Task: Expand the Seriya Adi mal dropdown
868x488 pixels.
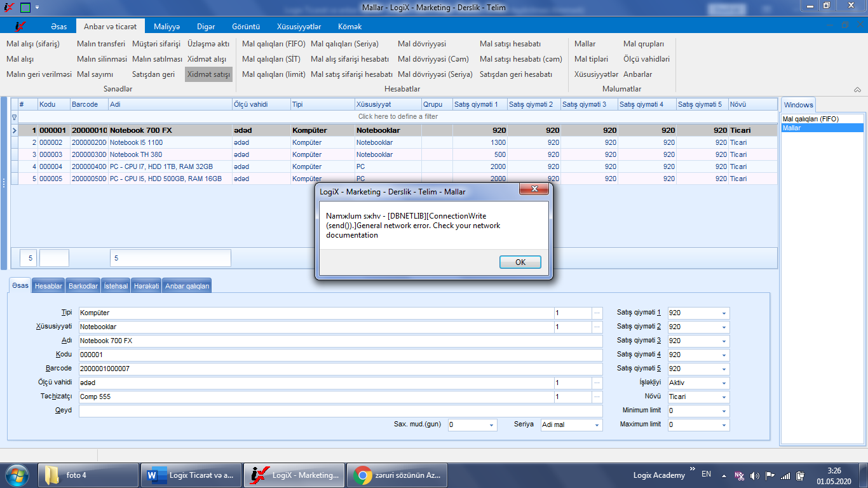Action: tap(597, 425)
